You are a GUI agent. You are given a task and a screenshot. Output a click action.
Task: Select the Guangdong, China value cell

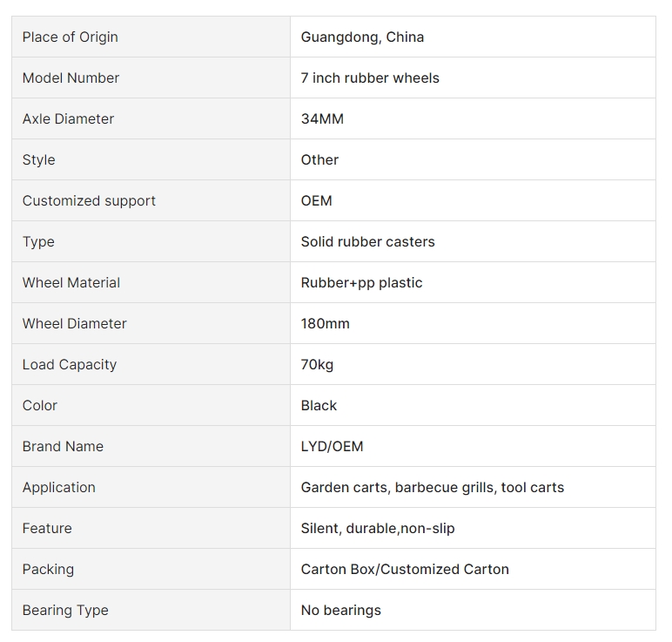click(473, 37)
